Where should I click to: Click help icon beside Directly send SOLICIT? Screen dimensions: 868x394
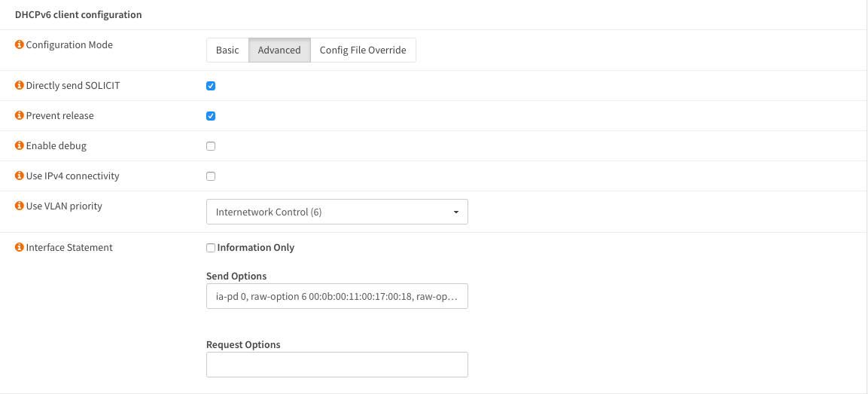click(x=20, y=86)
